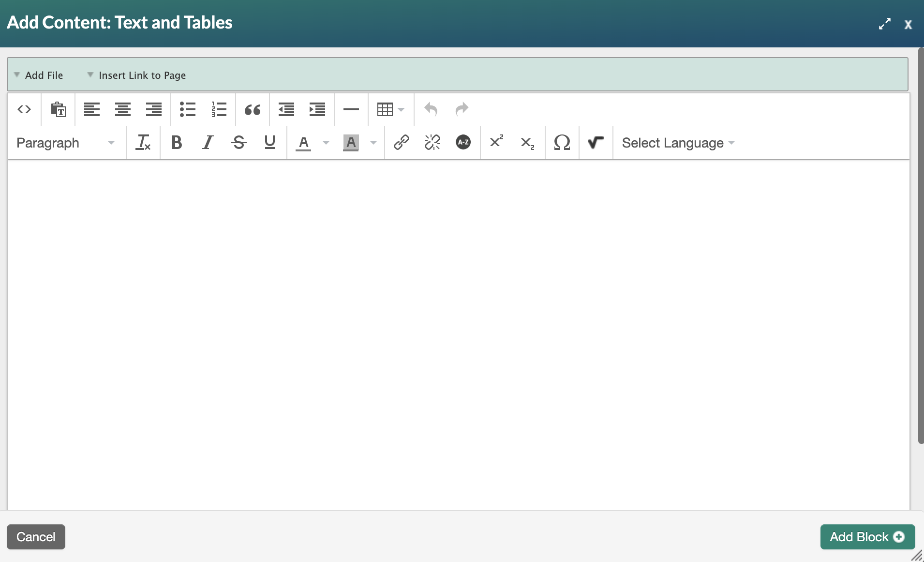Center align the text
Image resolution: width=924 pixels, height=562 pixels.
(123, 109)
